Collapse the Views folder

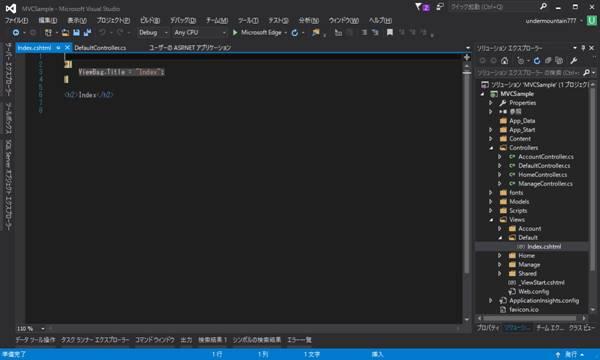(x=491, y=220)
